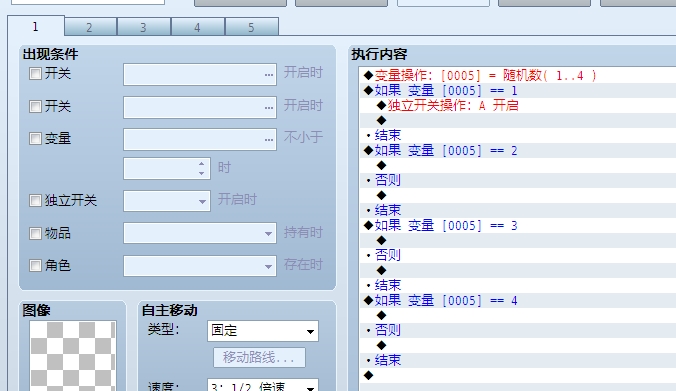Viewport: 676px width, 391px height.
Task: Select the empty diamond line under 独立开关操作
Action: click(x=517, y=120)
